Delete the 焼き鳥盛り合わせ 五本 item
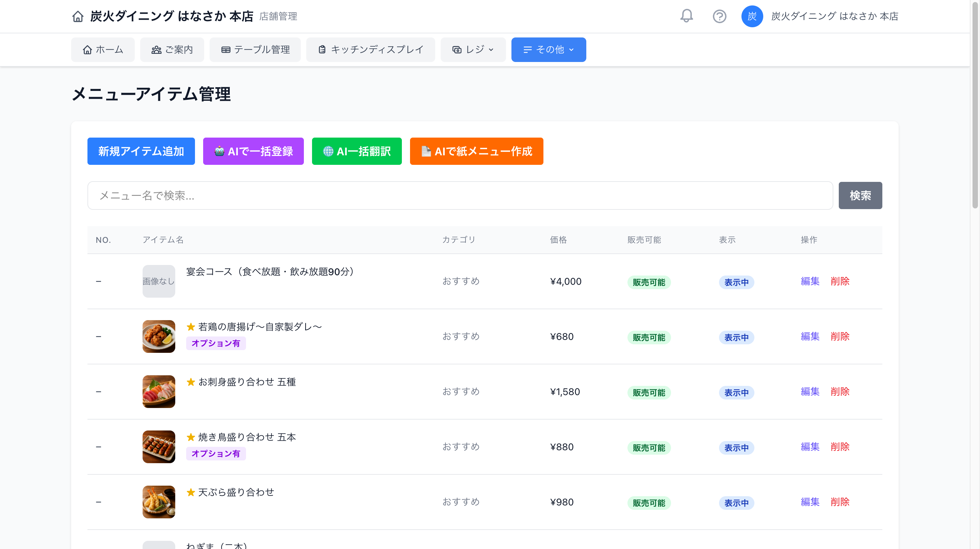This screenshot has width=980, height=549. point(840,446)
